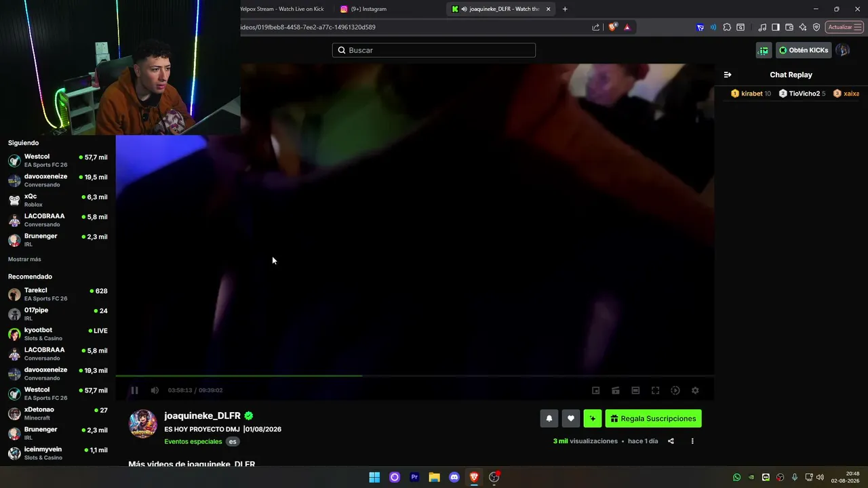Toggle notifications bell for joaquineke_DLFR
Image resolution: width=868 pixels, height=488 pixels.
(549, 419)
